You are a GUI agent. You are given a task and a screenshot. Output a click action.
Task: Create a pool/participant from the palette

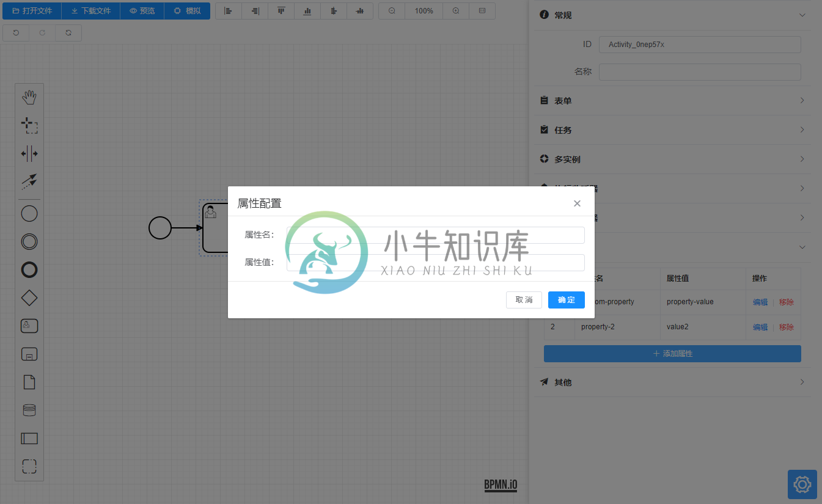pyautogui.click(x=29, y=438)
